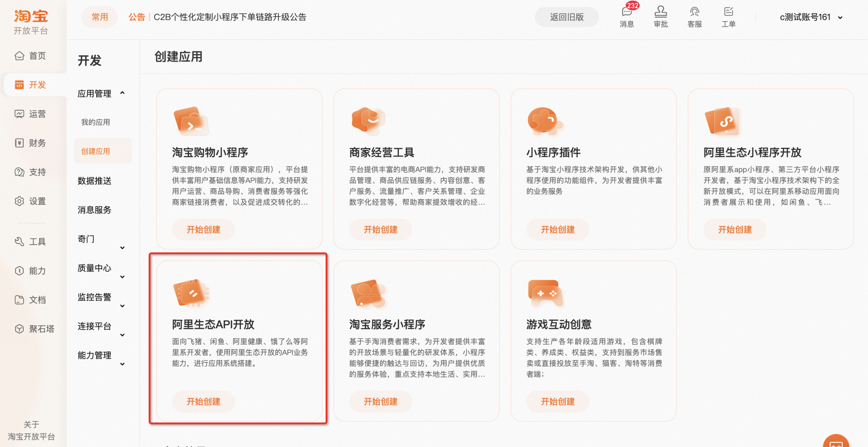Click the 常用 tab pill
The height and width of the screenshot is (447, 868).
(99, 17)
